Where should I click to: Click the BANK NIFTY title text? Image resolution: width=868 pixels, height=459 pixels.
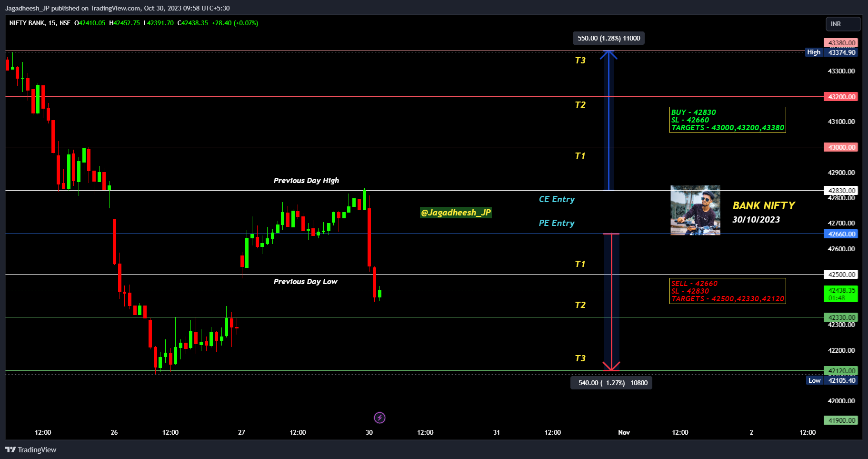click(x=764, y=205)
